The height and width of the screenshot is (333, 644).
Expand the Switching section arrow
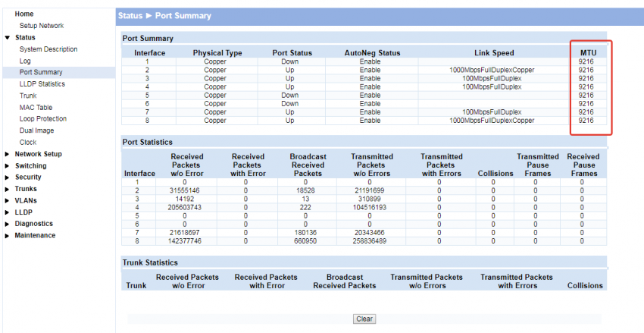coord(8,166)
